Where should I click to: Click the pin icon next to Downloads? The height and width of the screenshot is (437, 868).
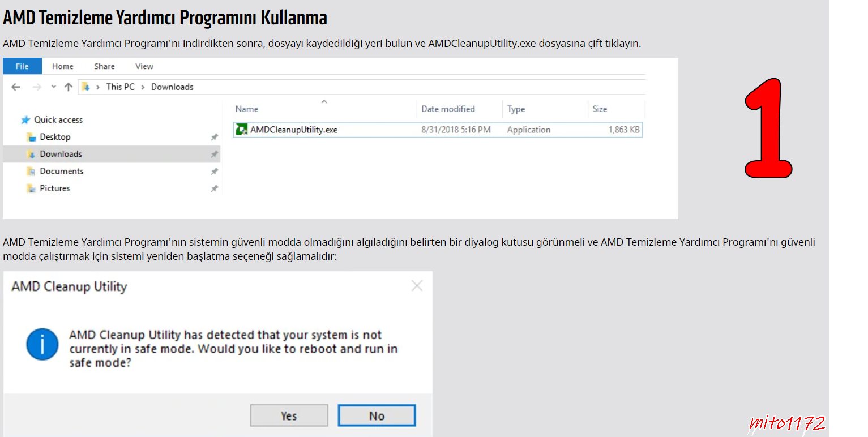214,155
